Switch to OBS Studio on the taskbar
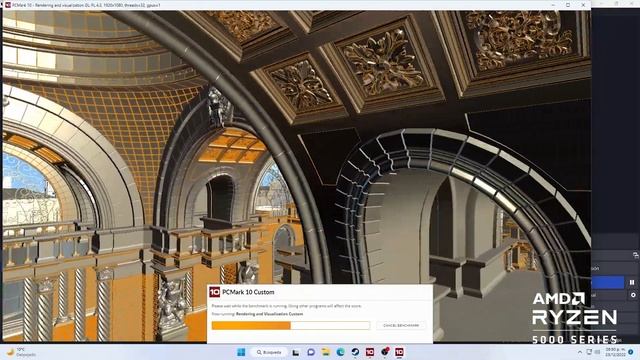Screen dimensions: 640x360 point(384,352)
